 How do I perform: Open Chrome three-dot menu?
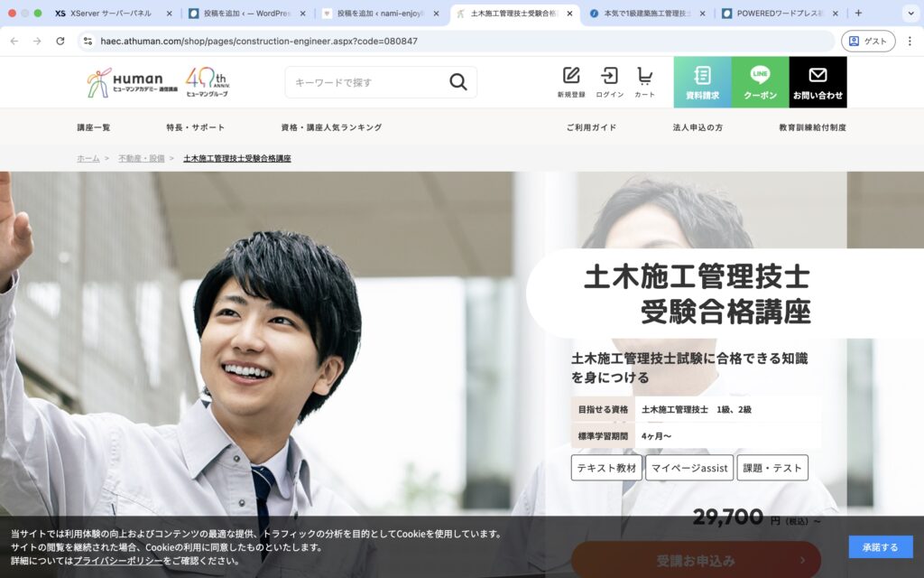coord(910,41)
